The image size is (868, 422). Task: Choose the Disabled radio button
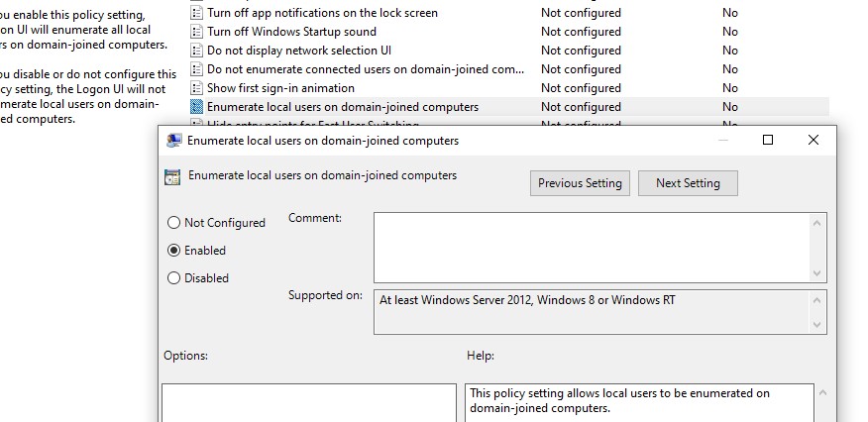click(174, 278)
